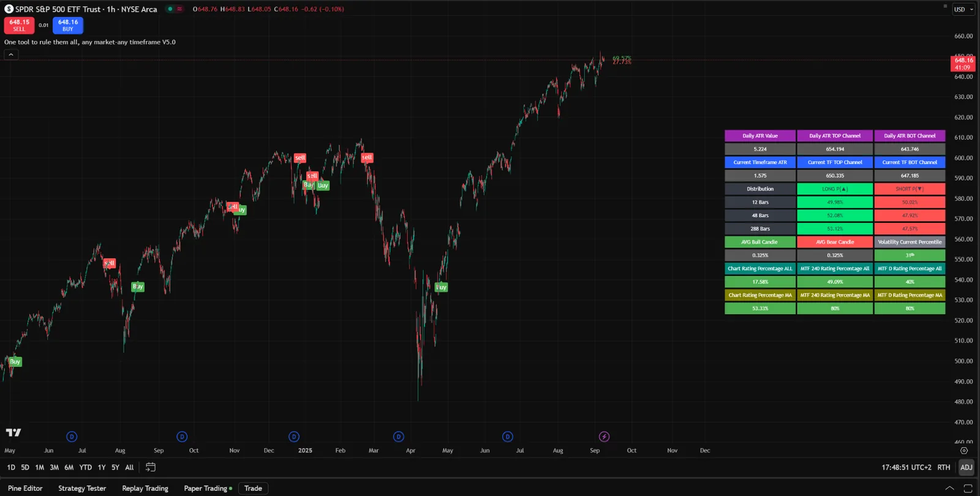Image resolution: width=980 pixels, height=496 pixels.
Task: Set the date range to 1Y
Action: pos(102,467)
